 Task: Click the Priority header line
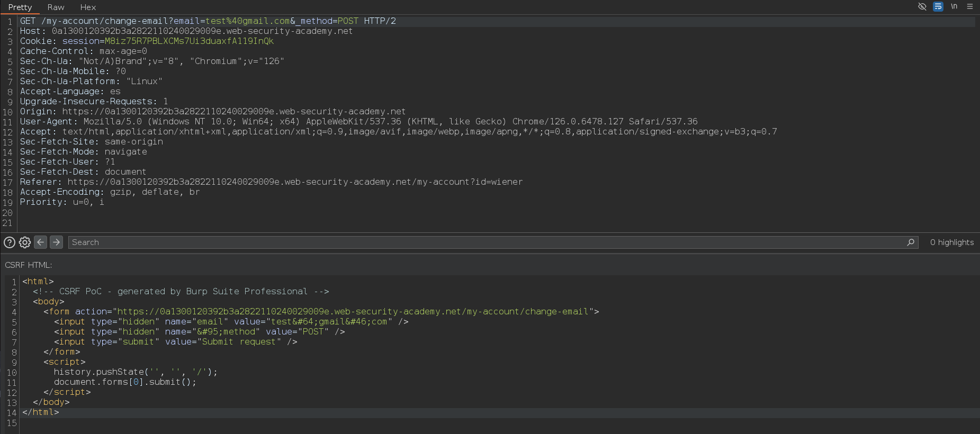[x=62, y=202]
